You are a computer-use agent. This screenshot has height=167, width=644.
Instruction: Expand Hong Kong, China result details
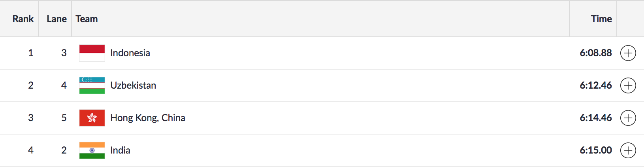point(628,118)
